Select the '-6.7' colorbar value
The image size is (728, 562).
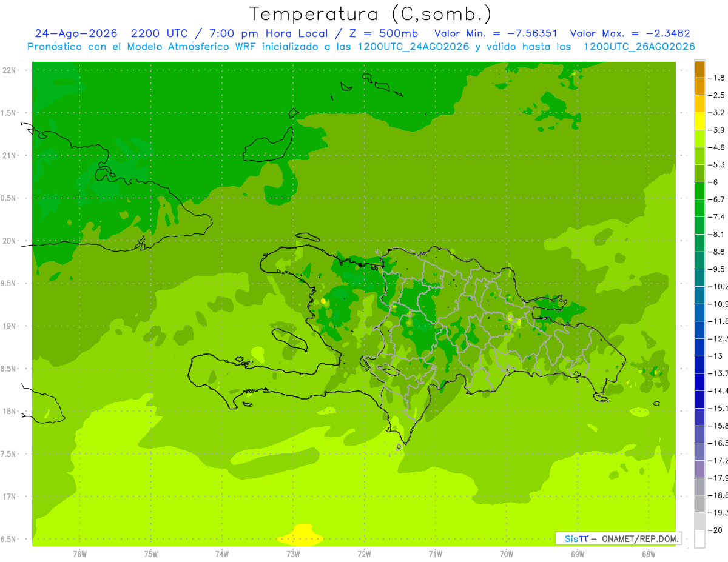coord(716,199)
